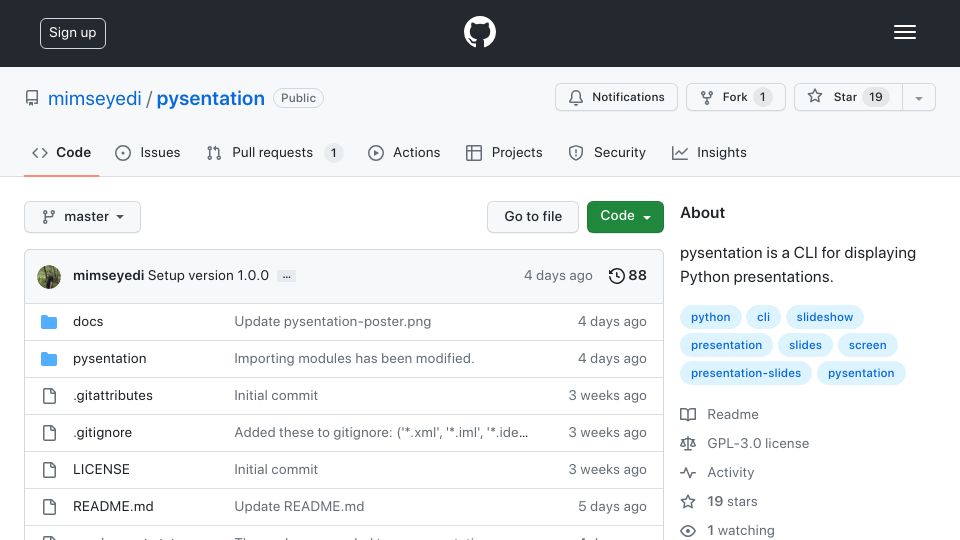Open commit 'Added these to gitignore'
Screen dimensions: 960x540
click(x=381, y=432)
